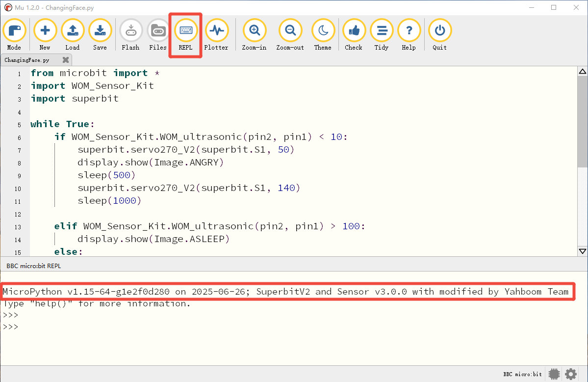Click the BBC micro:bit mode label in status bar
This screenshot has width=588, height=382.
pos(522,374)
